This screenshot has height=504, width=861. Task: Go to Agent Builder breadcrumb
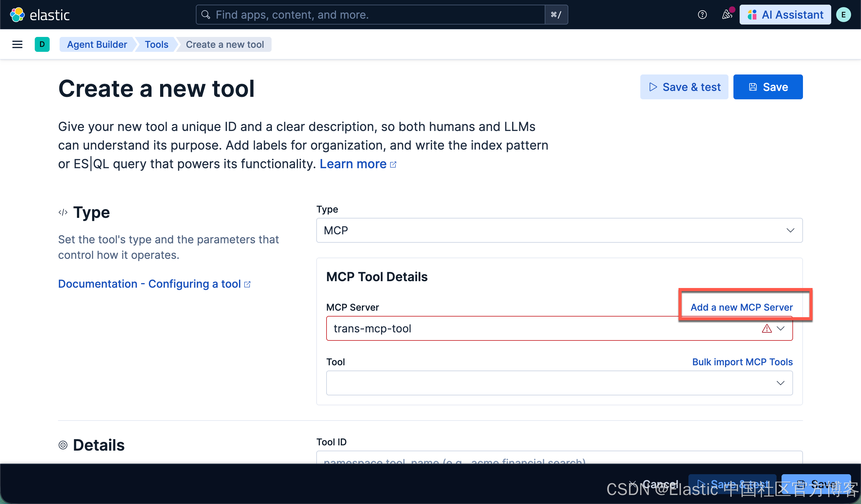point(97,44)
